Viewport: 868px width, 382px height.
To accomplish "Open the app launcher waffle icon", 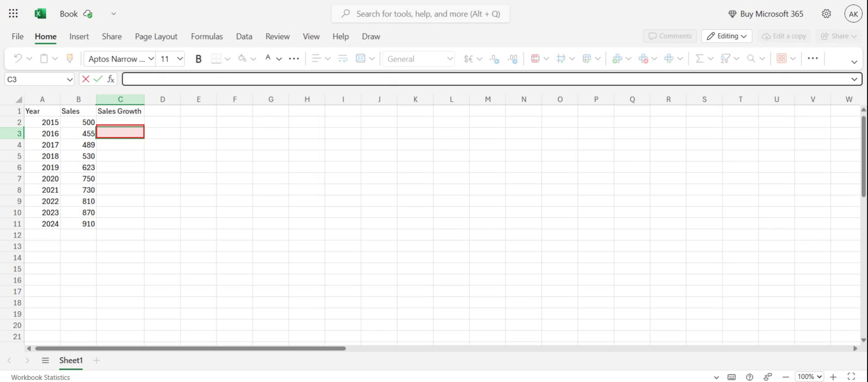I will coord(13,14).
